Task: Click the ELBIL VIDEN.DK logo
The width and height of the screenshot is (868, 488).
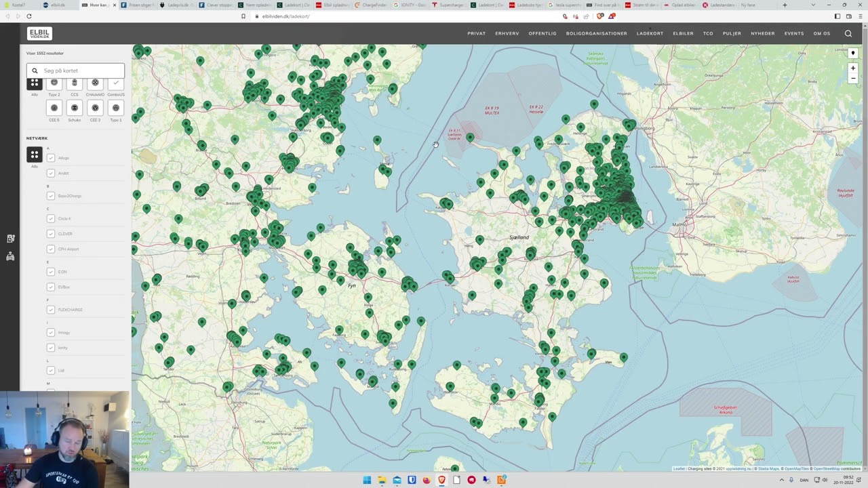Action: coord(39,33)
